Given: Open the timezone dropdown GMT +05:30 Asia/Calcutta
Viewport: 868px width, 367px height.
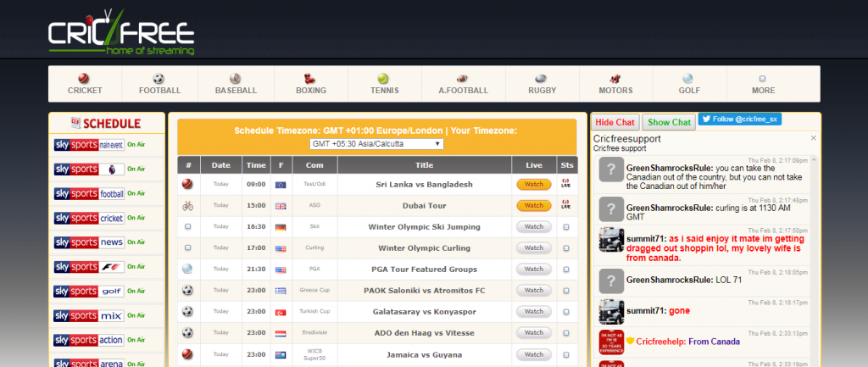Looking at the screenshot, I should [376, 144].
